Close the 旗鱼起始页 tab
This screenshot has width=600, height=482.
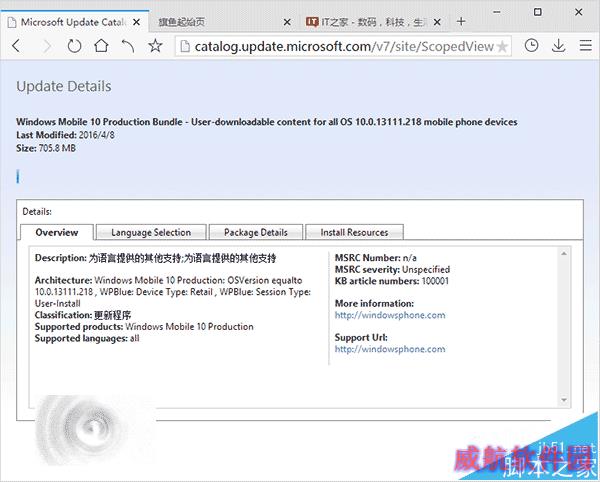click(x=287, y=23)
